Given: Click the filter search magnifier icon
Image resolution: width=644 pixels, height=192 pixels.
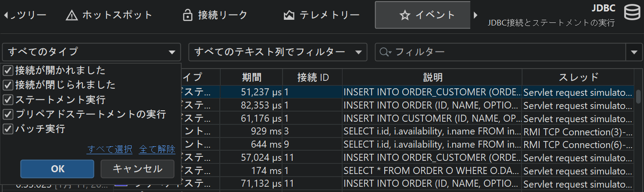Looking at the screenshot, I should point(385,52).
